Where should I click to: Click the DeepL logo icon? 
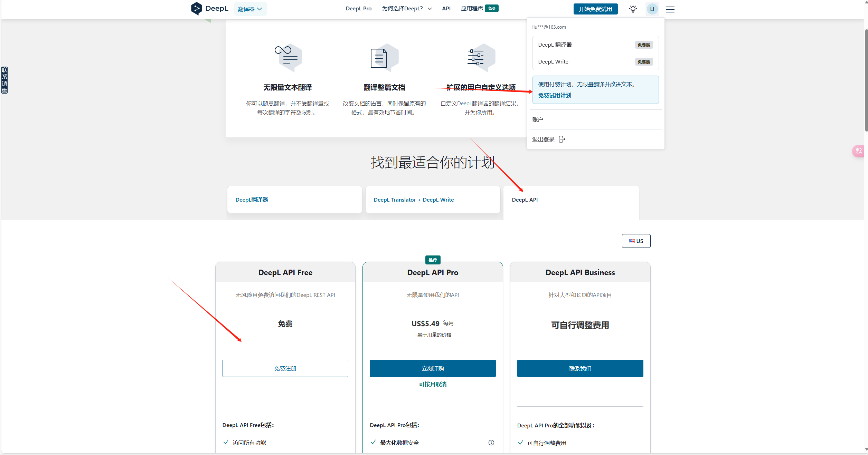point(196,9)
